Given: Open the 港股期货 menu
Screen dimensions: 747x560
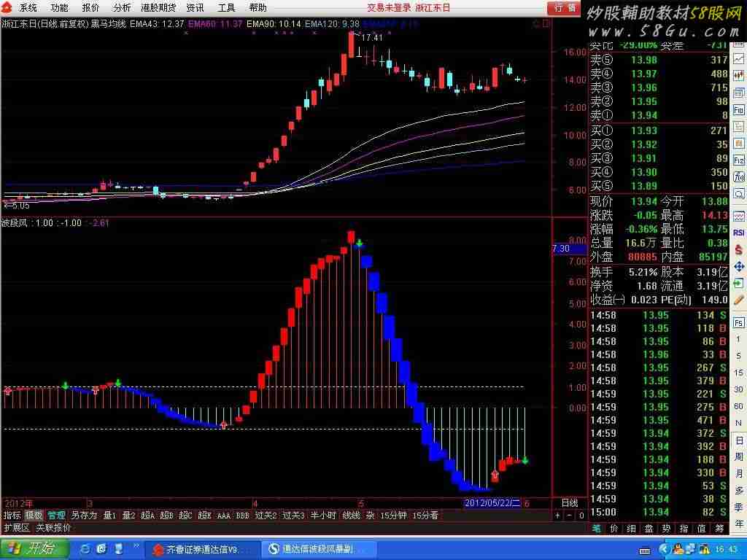Looking at the screenshot, I should (x=158, y=7).
